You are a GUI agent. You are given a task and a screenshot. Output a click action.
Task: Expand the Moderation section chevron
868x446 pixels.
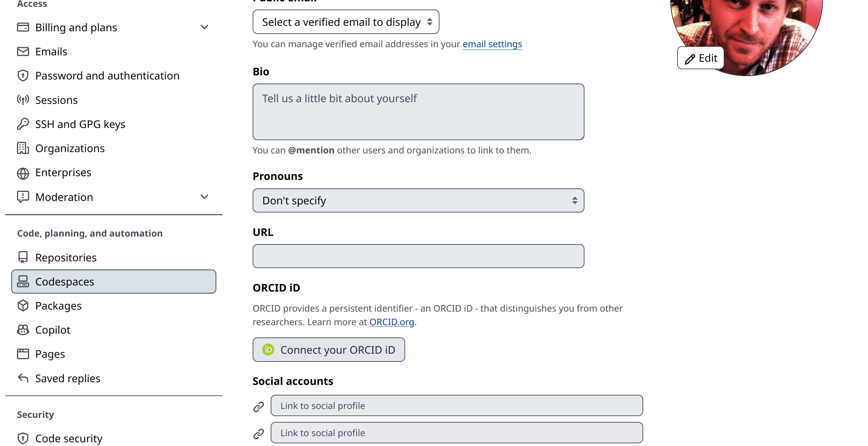click(204, 197)
